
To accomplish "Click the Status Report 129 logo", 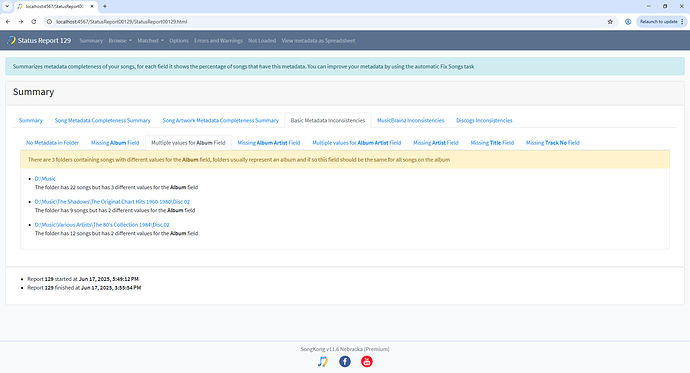I will tap(39, 40).
